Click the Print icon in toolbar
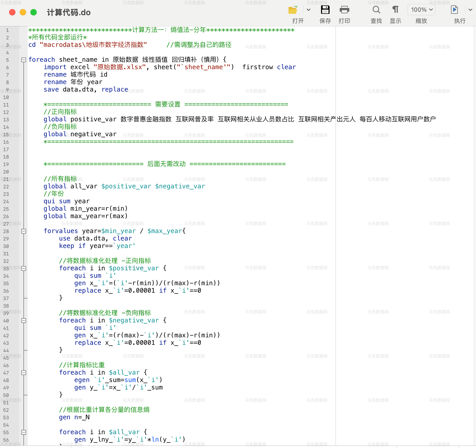This screenshot has height=448, width=476. [344, 10]
